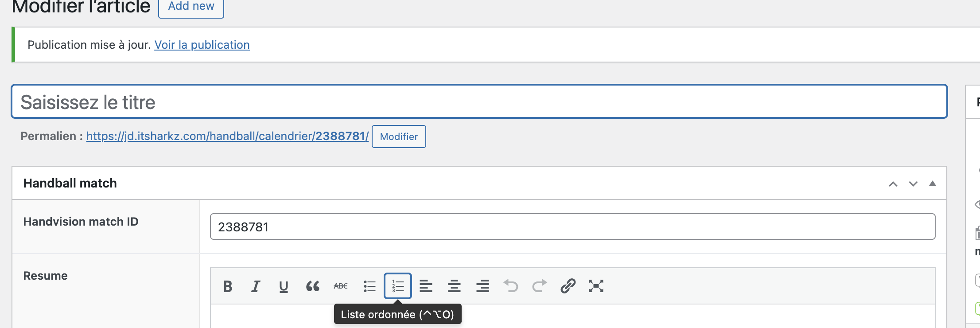Click the Add new button
The image size is (980, 328).
tap(191, 7)
